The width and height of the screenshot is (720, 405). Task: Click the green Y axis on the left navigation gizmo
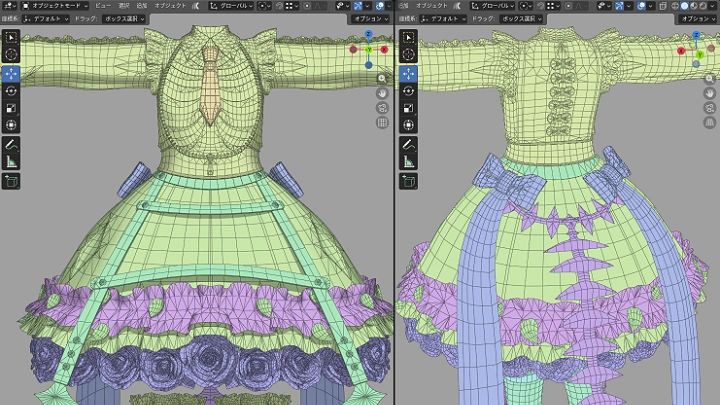[x=368, y=49]
